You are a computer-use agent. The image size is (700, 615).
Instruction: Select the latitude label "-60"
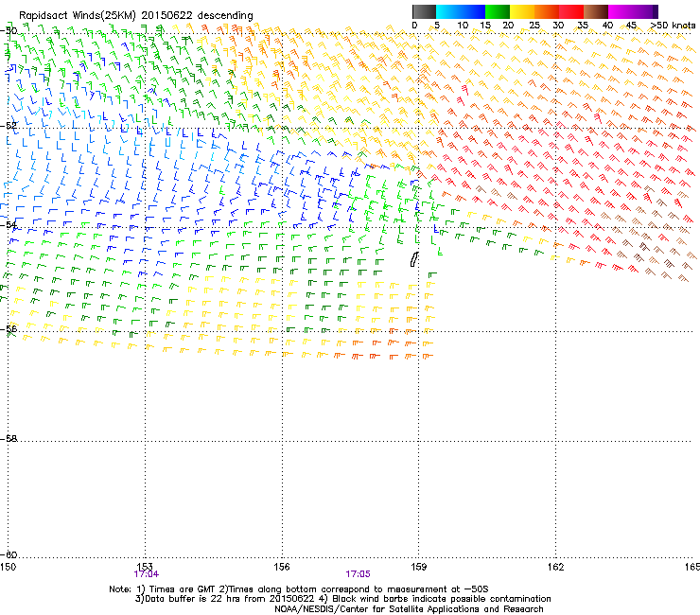9,554
